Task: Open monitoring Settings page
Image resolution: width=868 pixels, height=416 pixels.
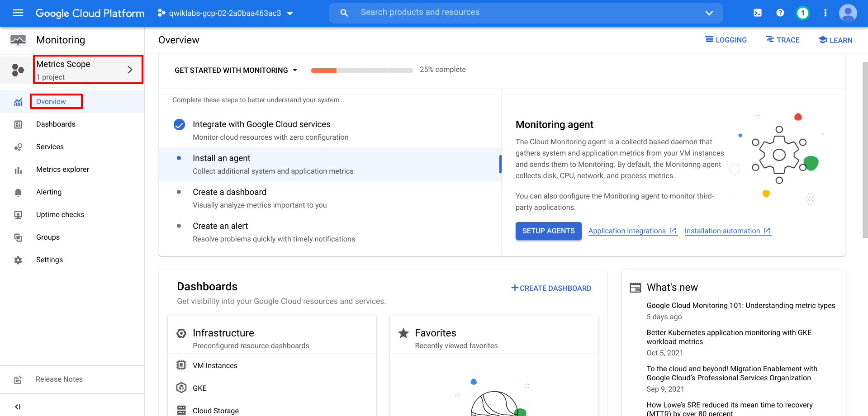Action: 49,260
